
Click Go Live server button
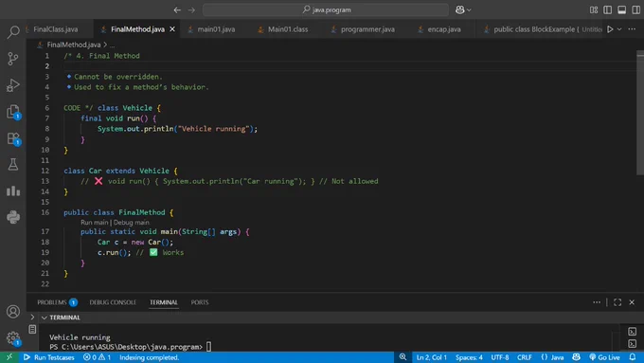click(604, 357)
